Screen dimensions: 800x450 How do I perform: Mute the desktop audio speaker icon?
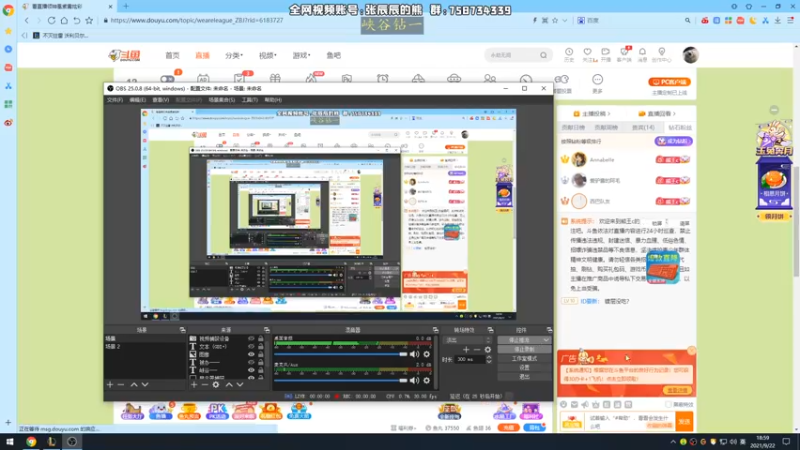[415, 354]
